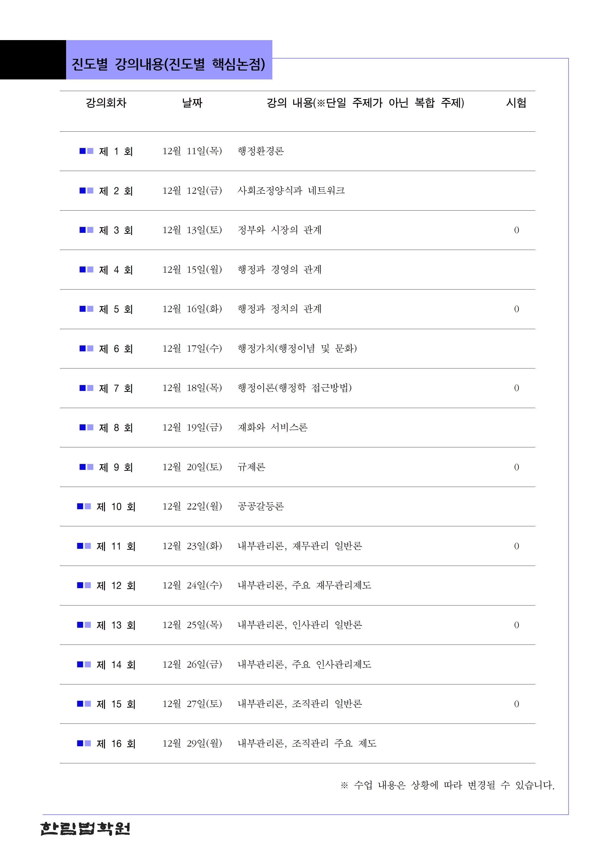Click the blue squares next to 제 13 회
Image resolution: width=614 pixels, height=868 pixels.
(x=84, y=625)
